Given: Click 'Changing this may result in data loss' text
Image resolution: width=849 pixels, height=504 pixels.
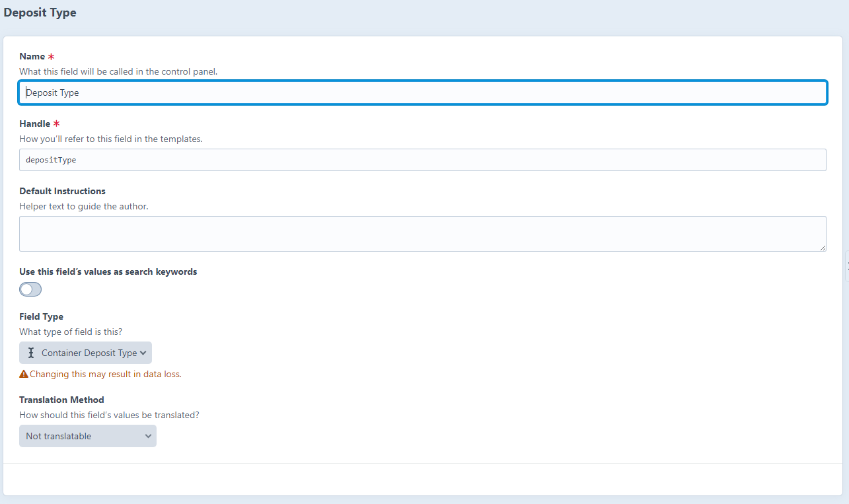Looking at the screenshot, I should tap(106, 374).
